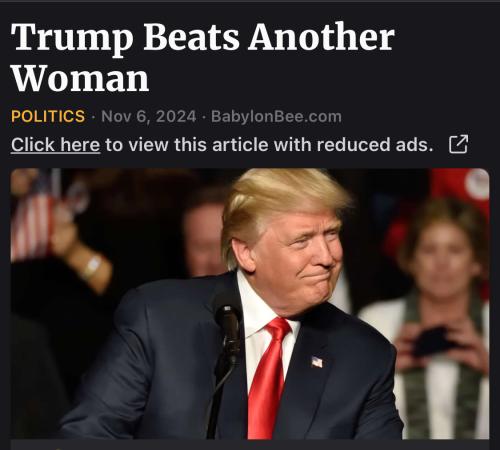Click the blurred woman's face in the background
The height and width of the screenshot is (450, 500).
440,258
